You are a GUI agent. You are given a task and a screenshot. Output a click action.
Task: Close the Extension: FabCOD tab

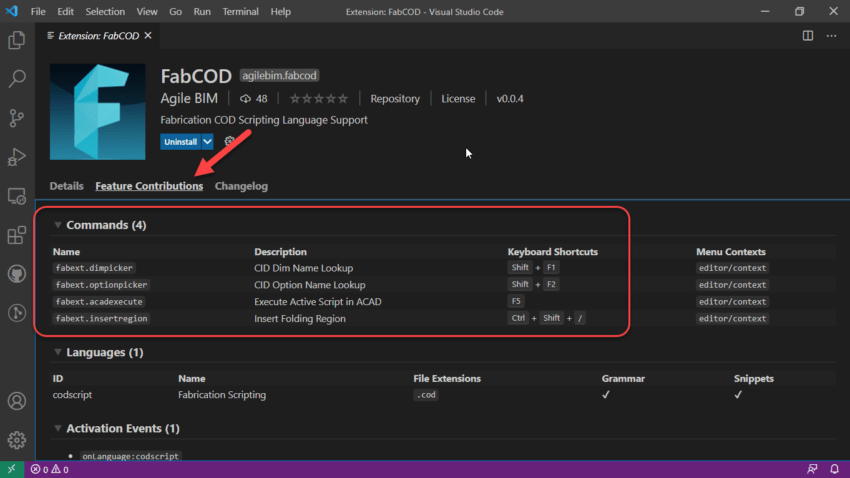coord(148,36)
